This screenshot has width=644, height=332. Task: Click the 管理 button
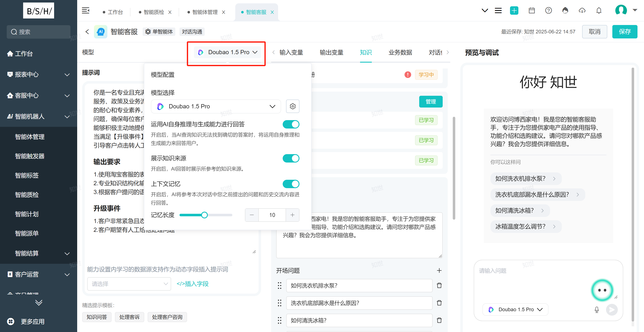(x=431, y=101)
